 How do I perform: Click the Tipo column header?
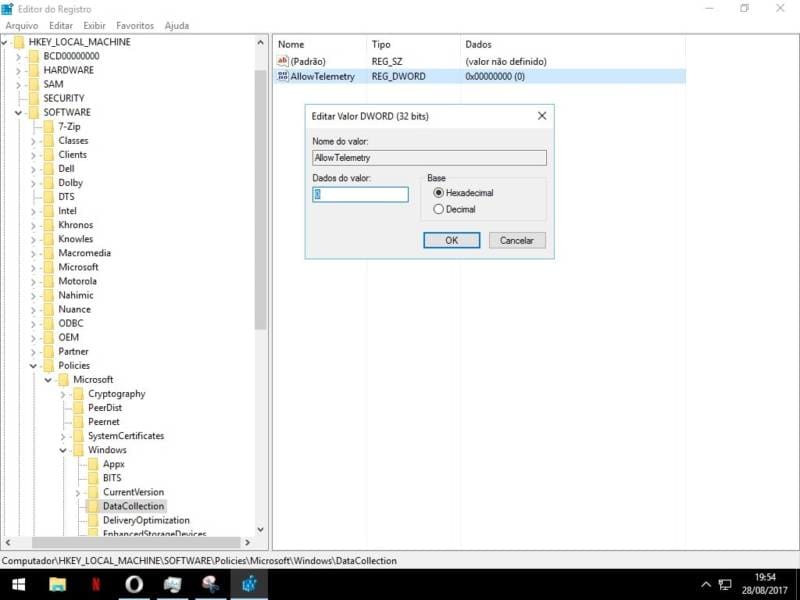[x=413, y=45]
